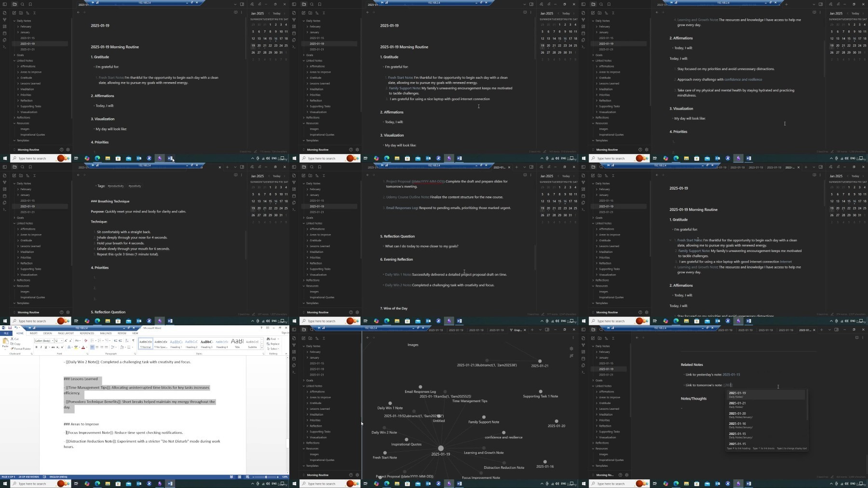Click the Numbering list icon in Word
868x488 pixels.
click(99, 340)
